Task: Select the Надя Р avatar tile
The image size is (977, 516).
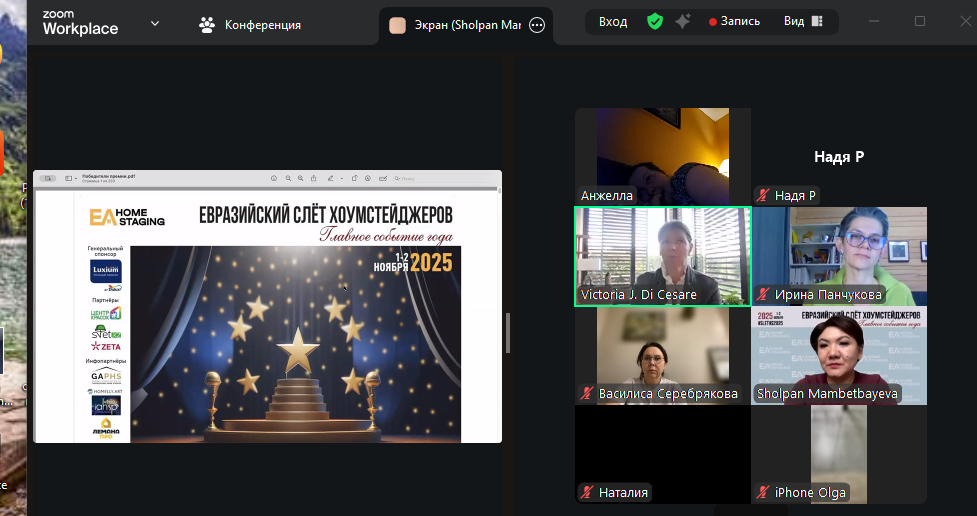Action: pos(839,156)
